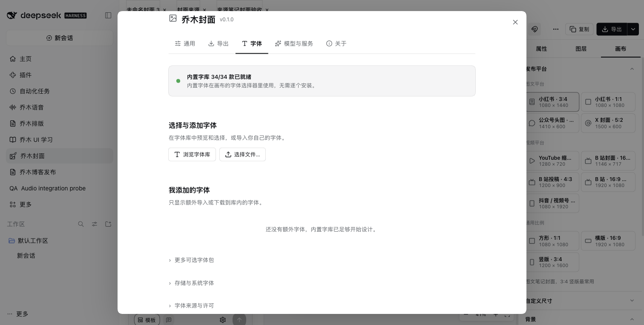The image size is (644, 325).
Task: Search the workspace with magnifier icon
Action: 81,224
